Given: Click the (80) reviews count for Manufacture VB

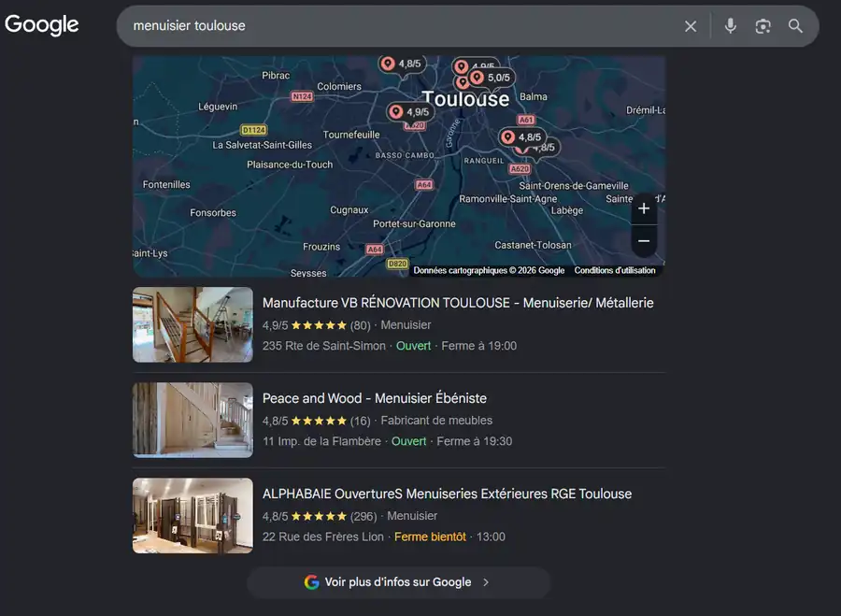Looking at the screenshot, I should (x=360, y=325).
